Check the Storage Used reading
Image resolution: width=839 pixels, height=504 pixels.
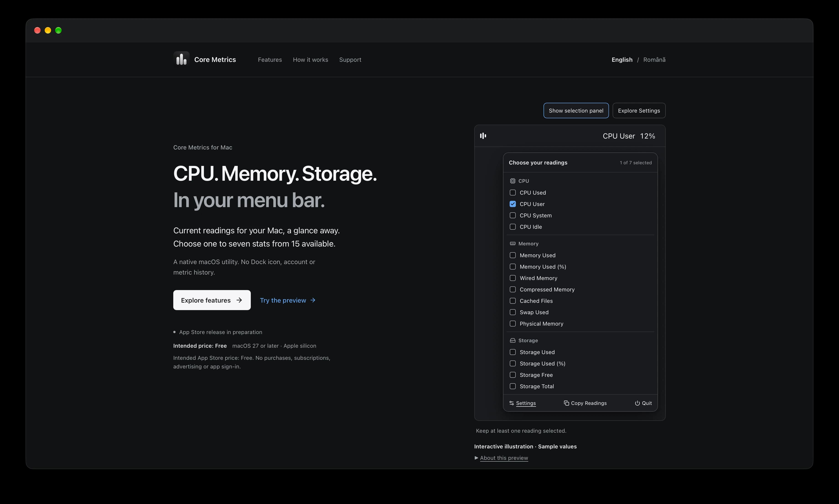point(513,352)
